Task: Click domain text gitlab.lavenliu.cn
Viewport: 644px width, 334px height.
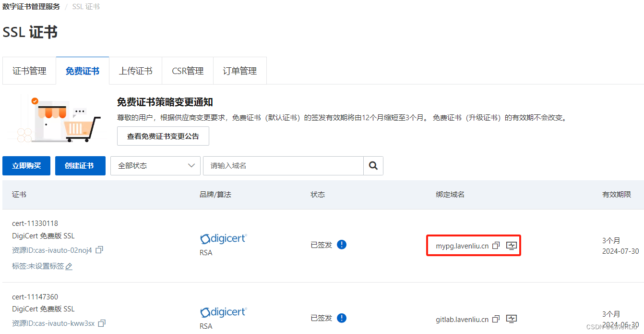Action: [x=462, y=319]
